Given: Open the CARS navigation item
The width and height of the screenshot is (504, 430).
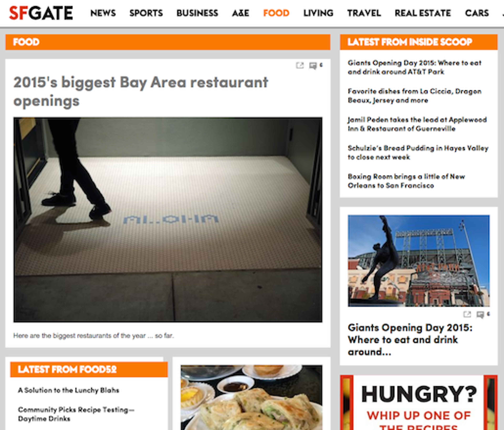Looking at the screenshot, I should (x=477, y=13).
